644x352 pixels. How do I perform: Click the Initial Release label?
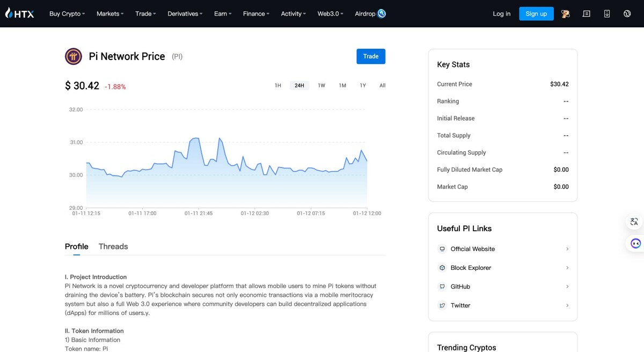(456, 118)
